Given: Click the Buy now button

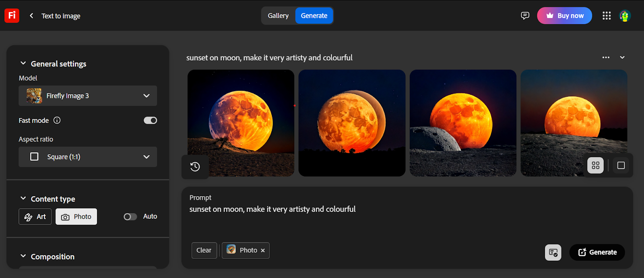Looking at the screenshot, I should tap(564, 16).
